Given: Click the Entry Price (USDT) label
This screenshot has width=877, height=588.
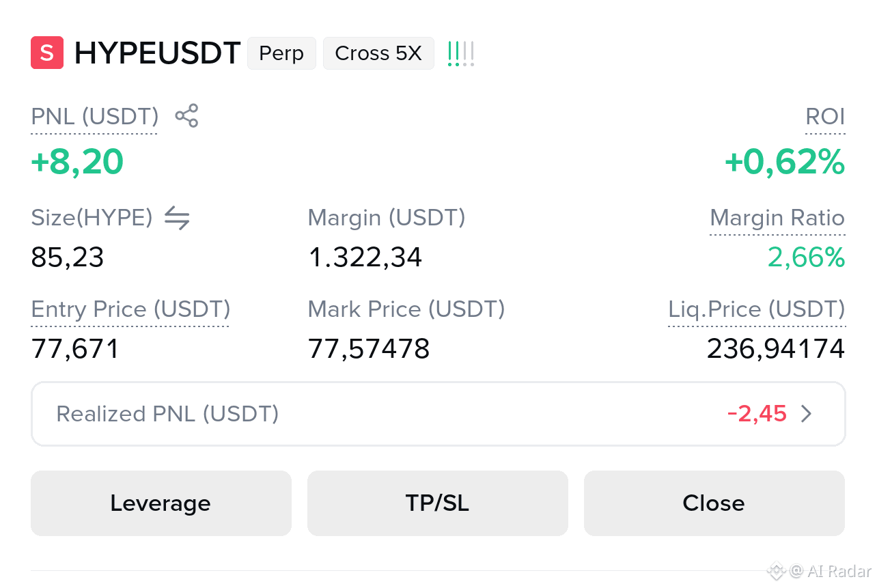Looking at the screenshot, I should pos(130,309).
